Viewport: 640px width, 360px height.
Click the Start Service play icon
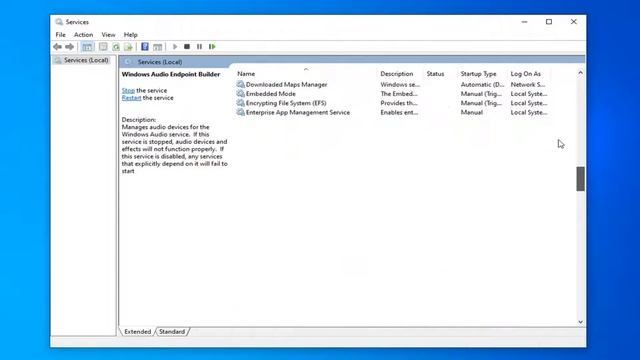(175, 47)
